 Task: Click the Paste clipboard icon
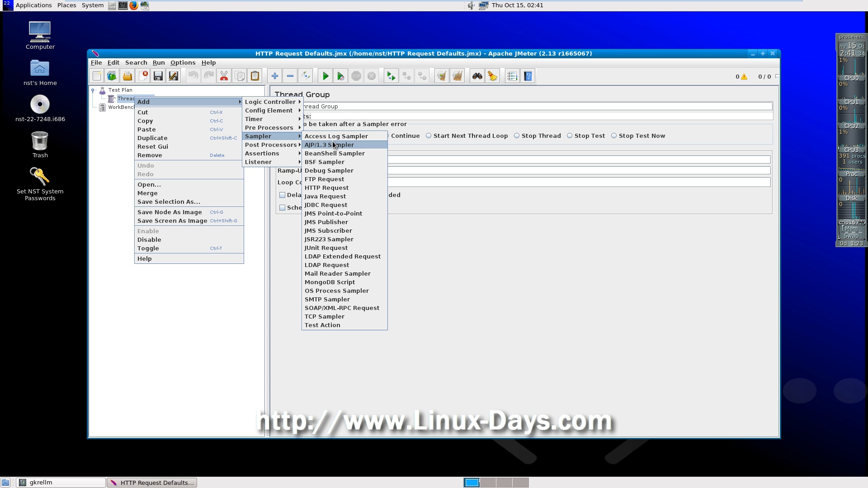pos(255,76)
